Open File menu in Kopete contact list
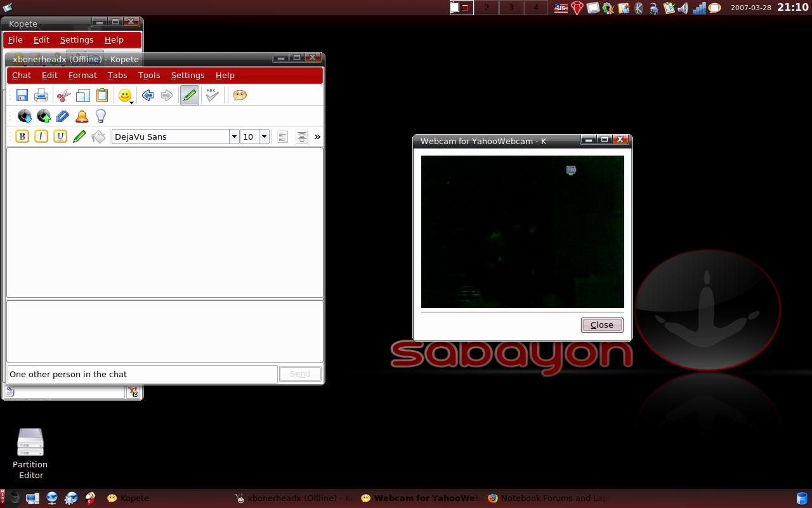The width and height of the screenshot is (812, 508). click(15, 39)
